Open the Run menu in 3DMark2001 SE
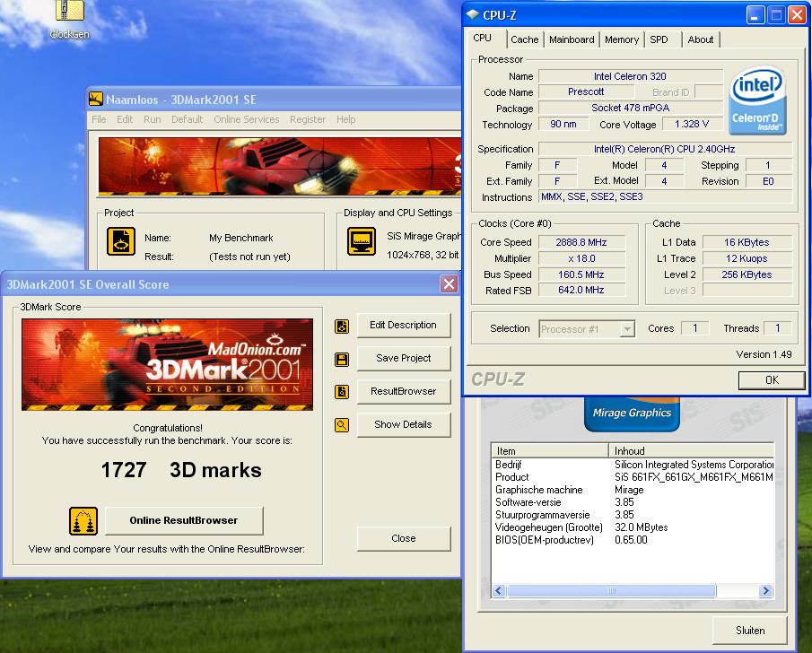Image resolution: width=812 pixels, height=653 pixels. [153, 119]
